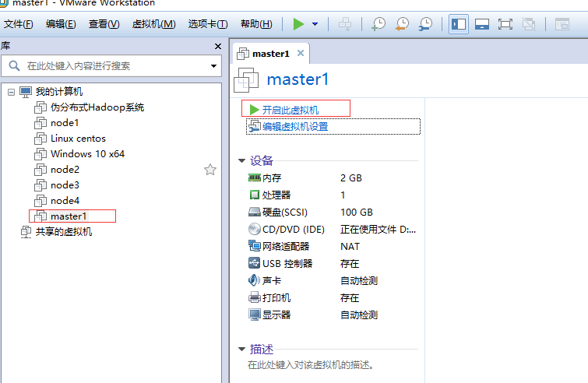Toggle the thumbnail bar view icon
This screenshot has width=588, height=383.
click(482, 24)
